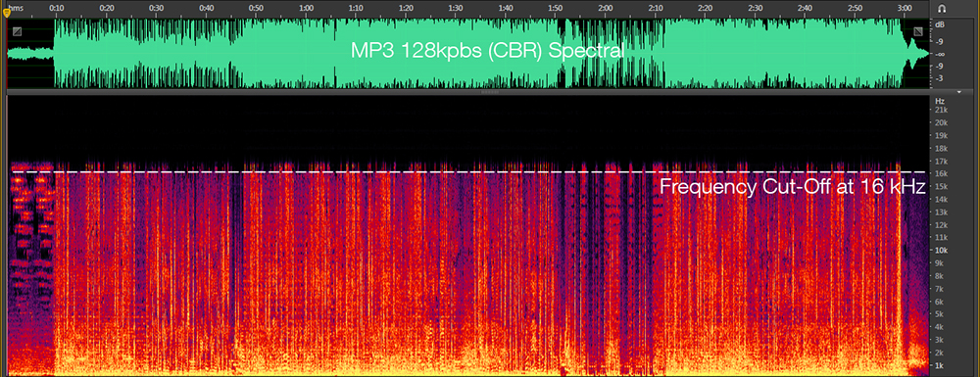Click the dB label on the amplitude scale

pyautogui.click(x=941, y=24)
